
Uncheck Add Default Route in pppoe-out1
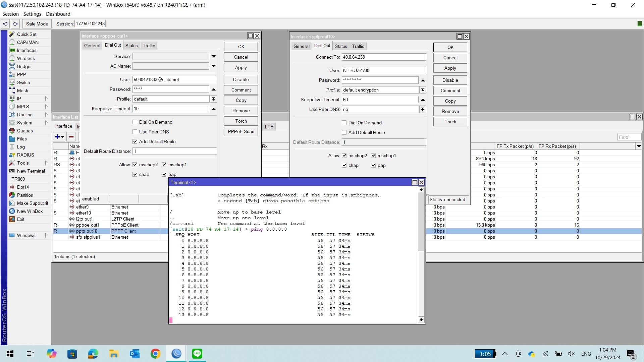pyautogui.click(x=135, y=141)
